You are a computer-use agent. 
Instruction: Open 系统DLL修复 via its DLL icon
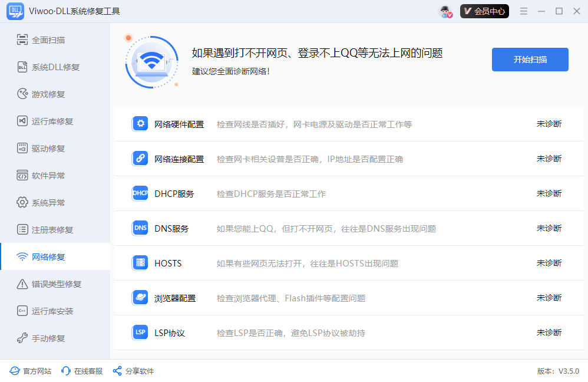pyautogui.click(x=22, y=67)
